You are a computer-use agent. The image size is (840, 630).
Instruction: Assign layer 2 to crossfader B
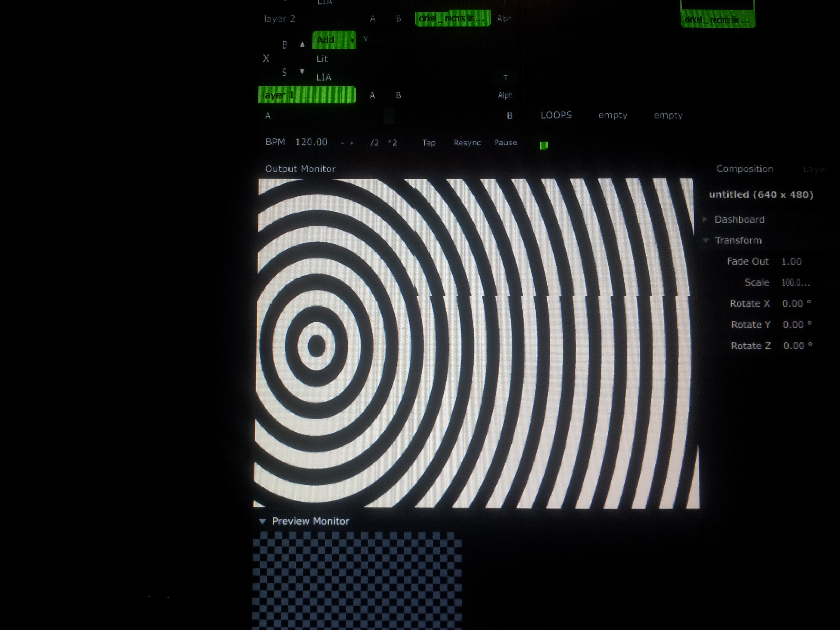tap(398, 18)
